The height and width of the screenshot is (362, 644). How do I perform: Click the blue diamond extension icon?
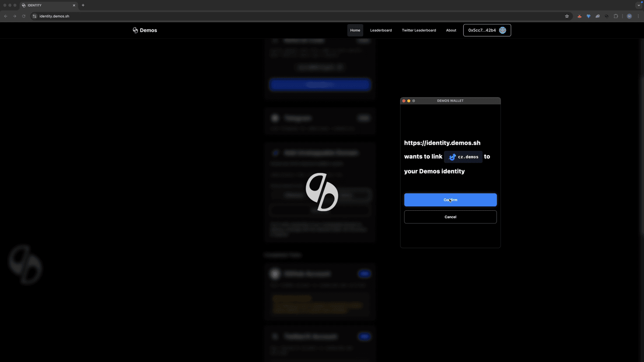pos(588,16)
